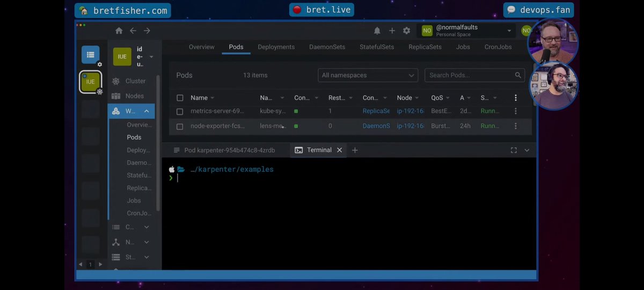This screenshot has height=290, width=644.
Task: Expand the cluster name dropdown next to IUE
Action: 151,56
